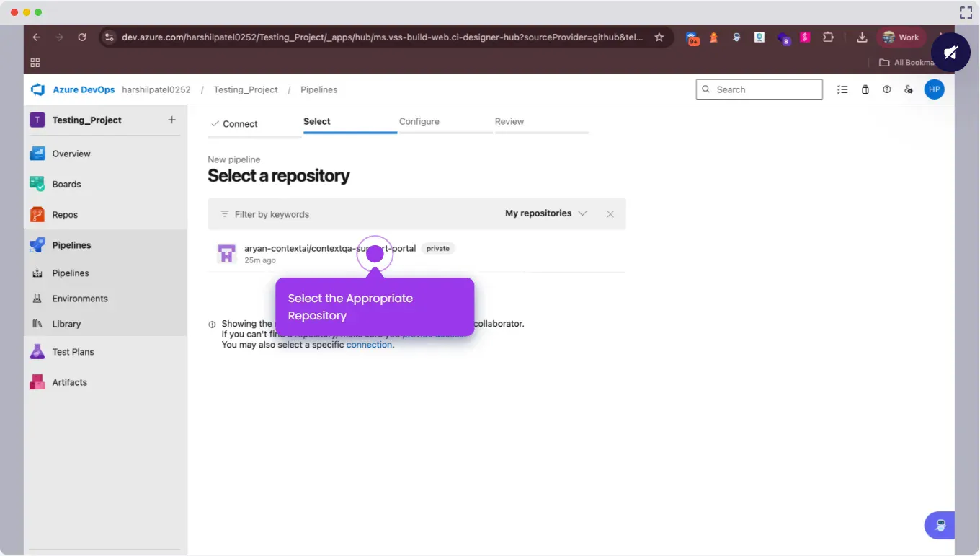This screenshot has width=980, height=556.
Task: Open the Library sub-item
Action: coord(66,324)
